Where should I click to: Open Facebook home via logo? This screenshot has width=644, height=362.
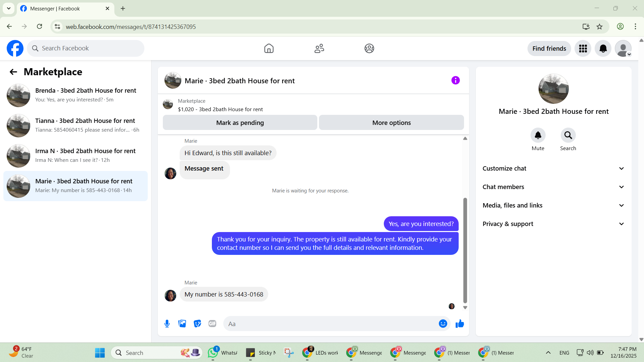coord(15,48)
